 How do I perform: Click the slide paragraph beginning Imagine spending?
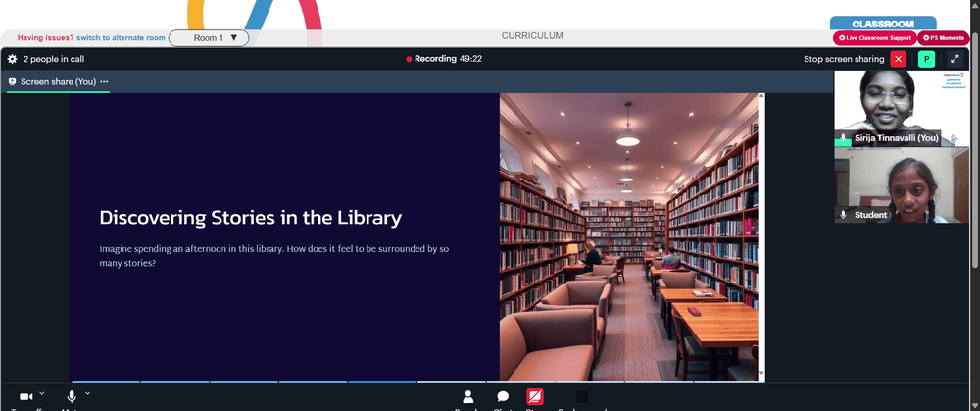274,256
